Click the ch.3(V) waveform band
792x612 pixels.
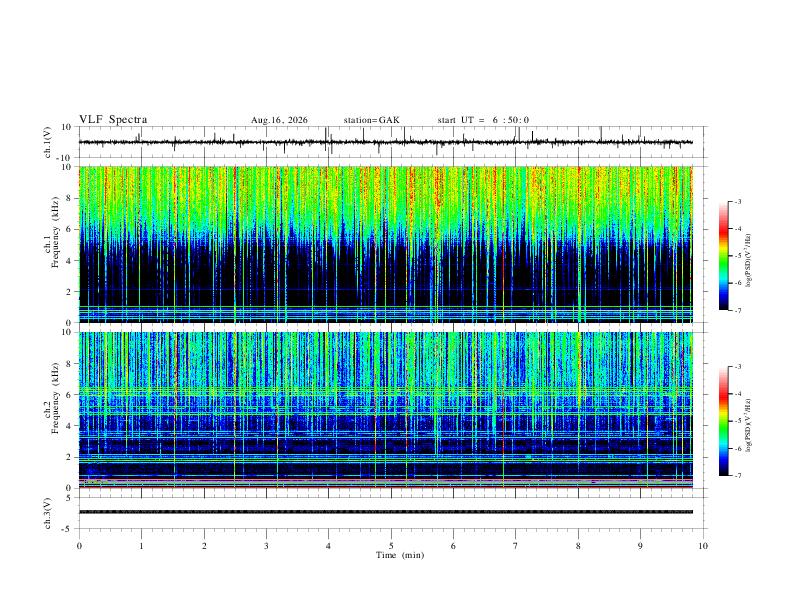click(x=385, y=512)
